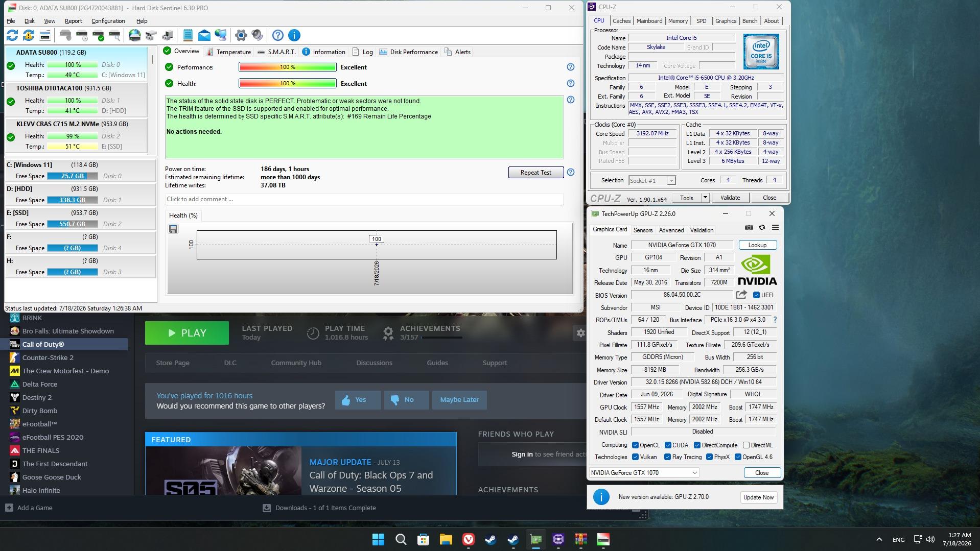Open the Configuration menu in Hard Disk Sentinel
Viewport: 980px width, 551px height.
108,21
